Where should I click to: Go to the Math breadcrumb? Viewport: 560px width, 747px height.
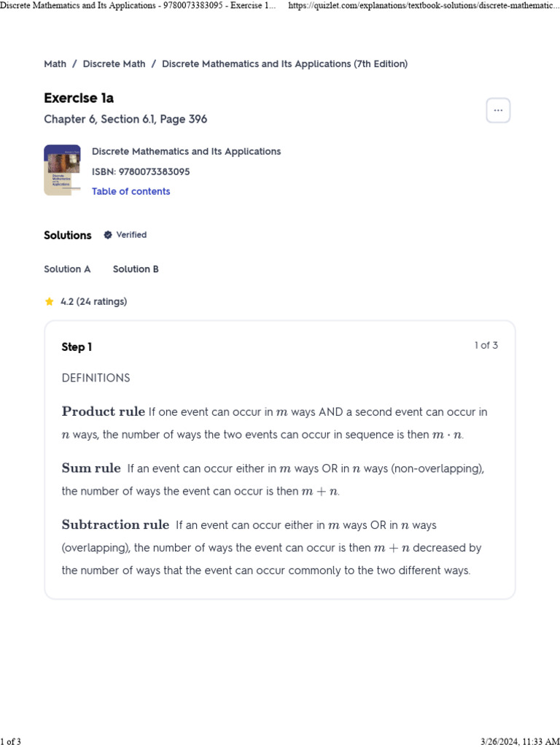click(55, 64)
